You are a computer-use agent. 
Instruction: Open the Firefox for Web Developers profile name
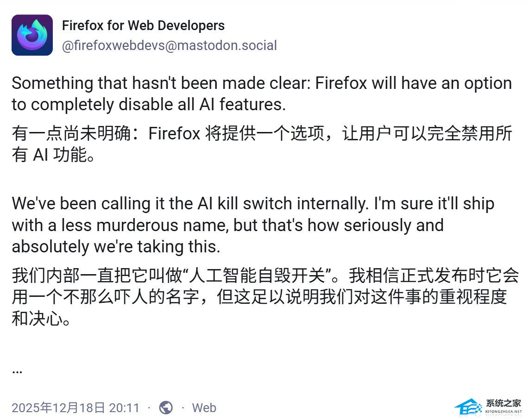tap(143, 25)
